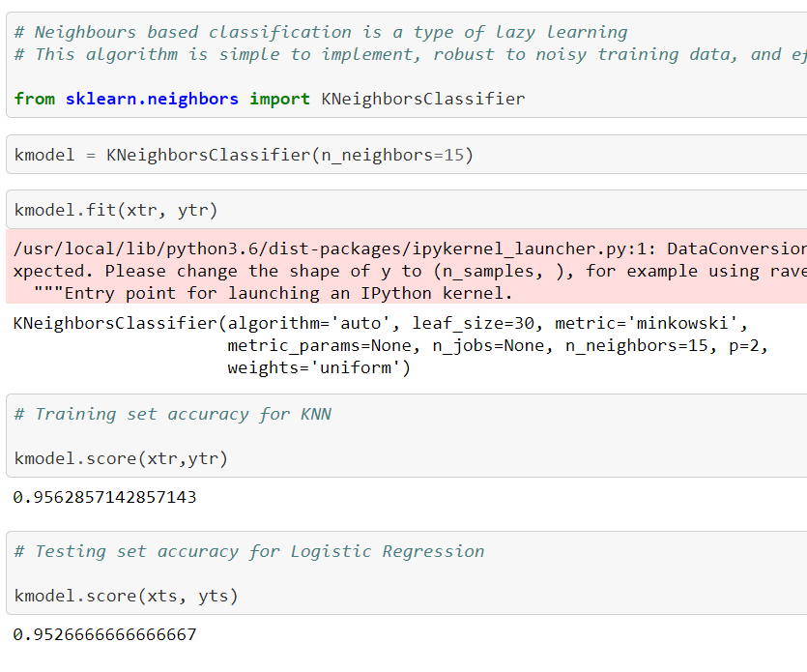The height and width of the screenshot is (672, 807).
Task: Click the kmodel.fit(xtr, ytr) code cell
Action: 407,210
